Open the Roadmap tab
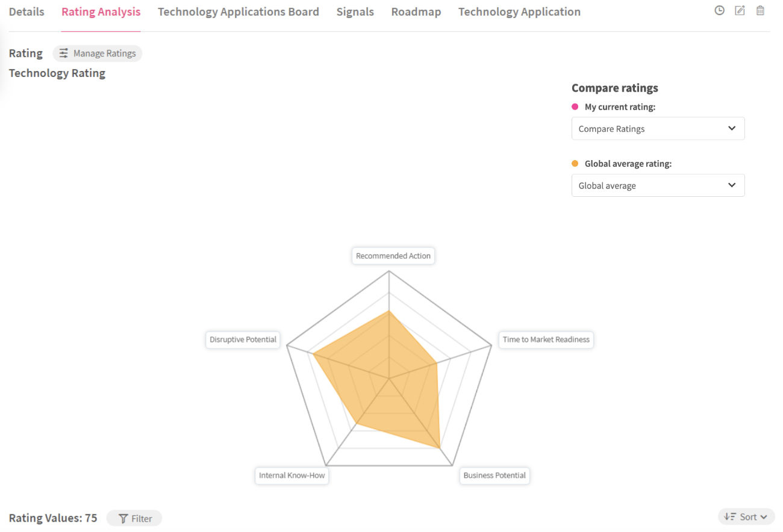Viewport: 783px width, 532px height. pyautogui.click(x=416, y=12)
